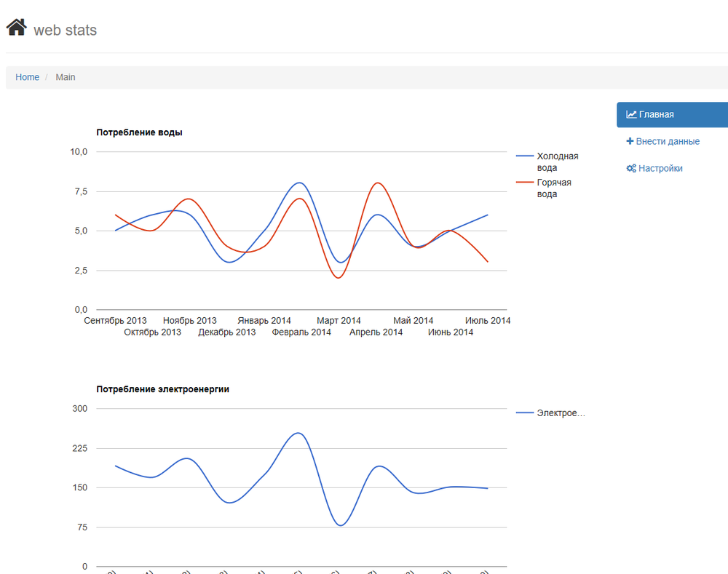Viewport: 728px width, 574px height.
Task: Click the Потребление воды chart title
Action: click(139, 132)
